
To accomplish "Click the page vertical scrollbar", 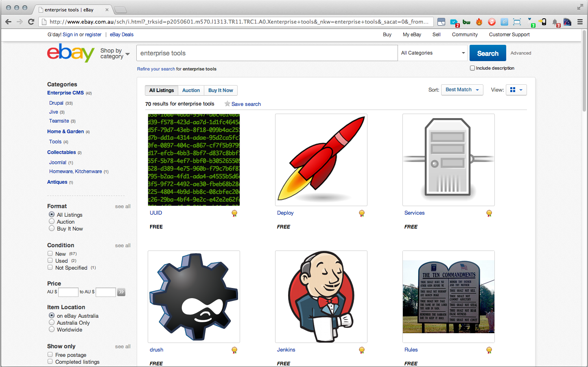I will click(x=584, y=71).
